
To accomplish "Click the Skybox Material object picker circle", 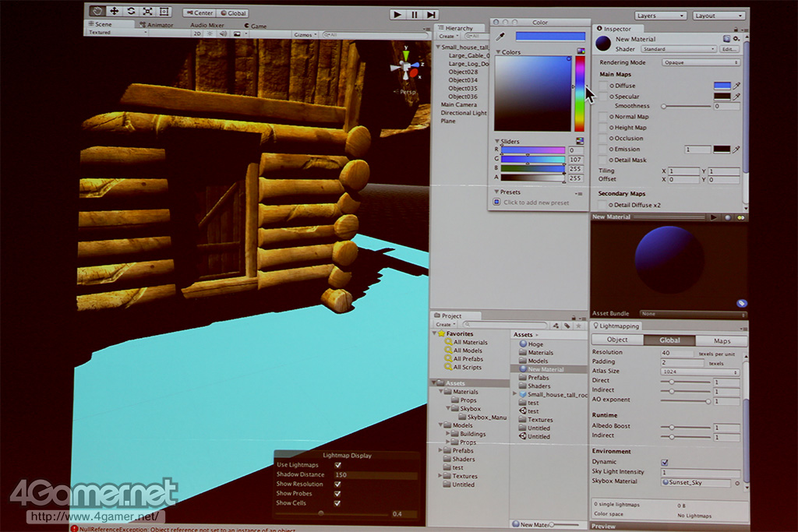I will click(x=737, y=483).
